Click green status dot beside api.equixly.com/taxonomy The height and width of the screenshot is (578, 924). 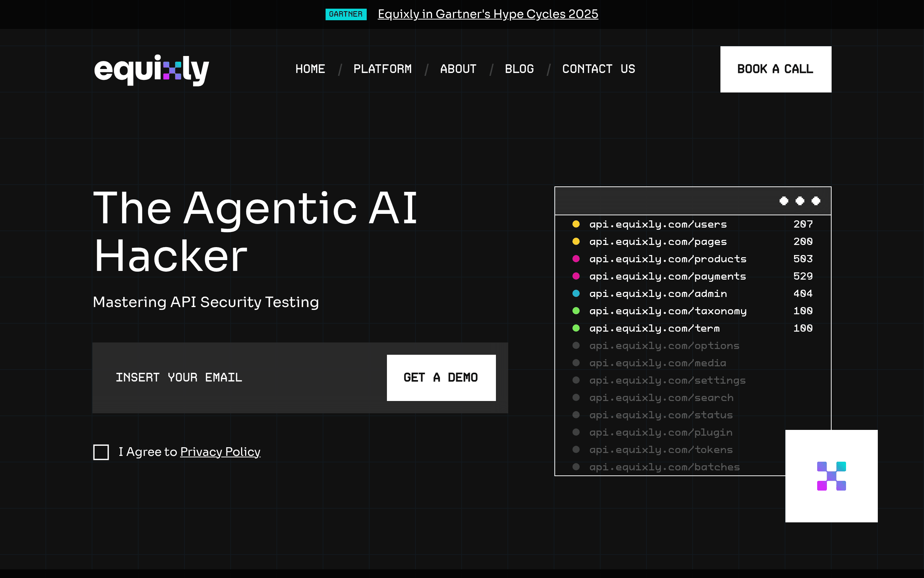[576, 311]
